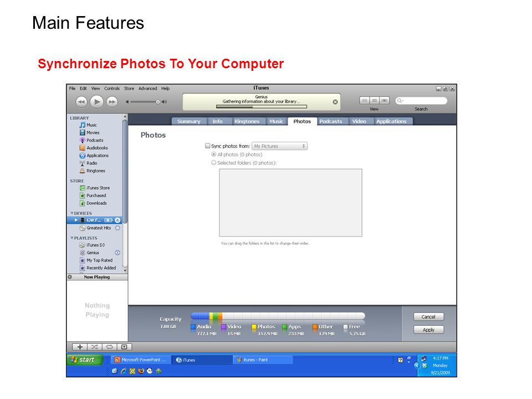
Task: Eject the Greatest Hits disc
Action: [x=117, y=228]
